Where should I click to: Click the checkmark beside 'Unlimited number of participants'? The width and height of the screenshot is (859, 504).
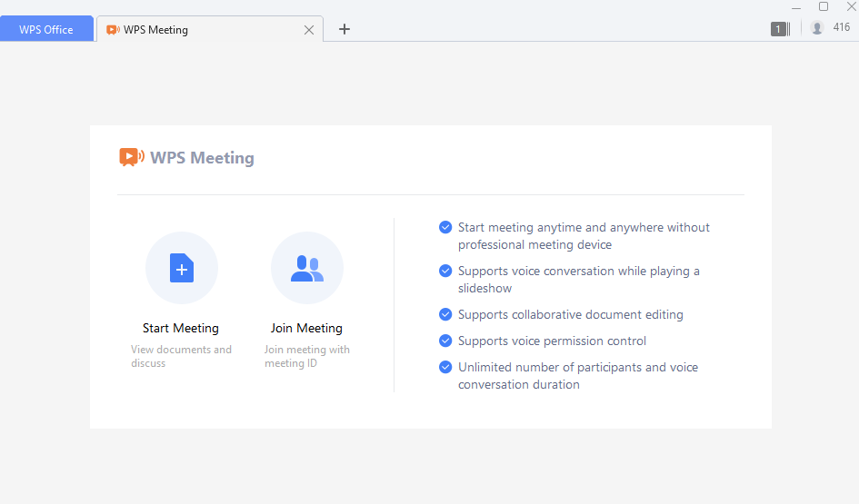pyautogui.click(x=445, y=367)
